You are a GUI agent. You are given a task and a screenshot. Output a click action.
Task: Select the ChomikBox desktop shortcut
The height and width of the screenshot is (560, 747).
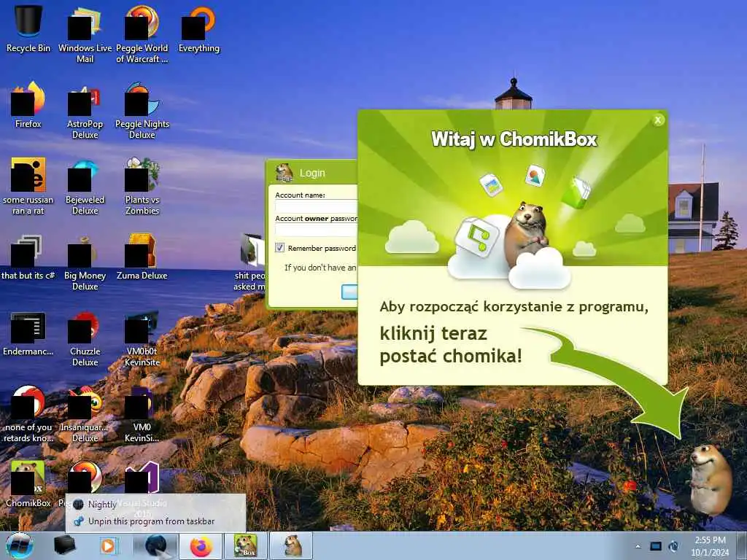(x=28, y=483)
